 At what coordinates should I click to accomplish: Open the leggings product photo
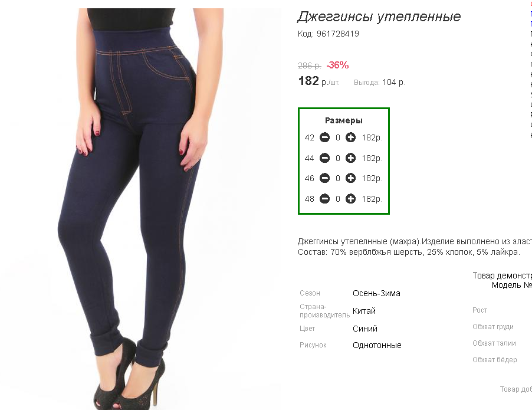141,209
